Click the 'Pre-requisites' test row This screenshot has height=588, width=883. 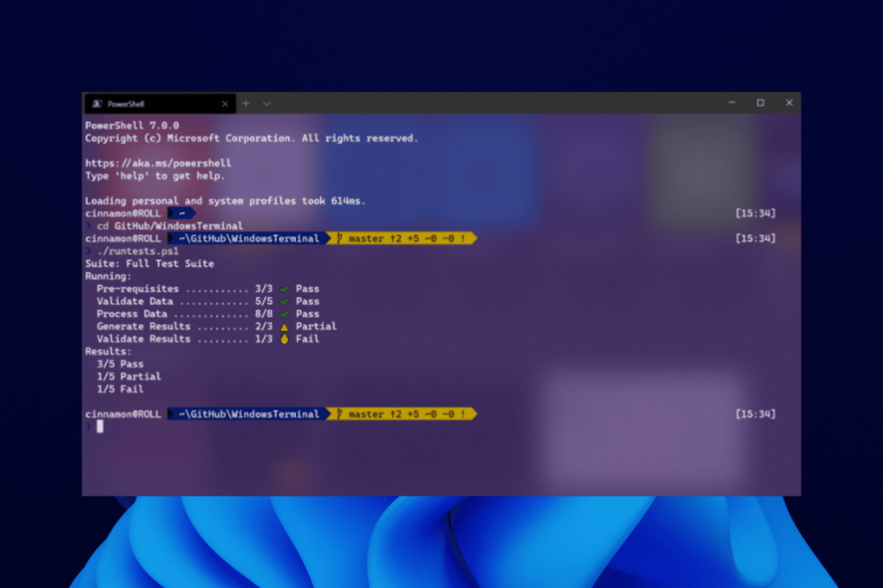(x=208, y=289)
